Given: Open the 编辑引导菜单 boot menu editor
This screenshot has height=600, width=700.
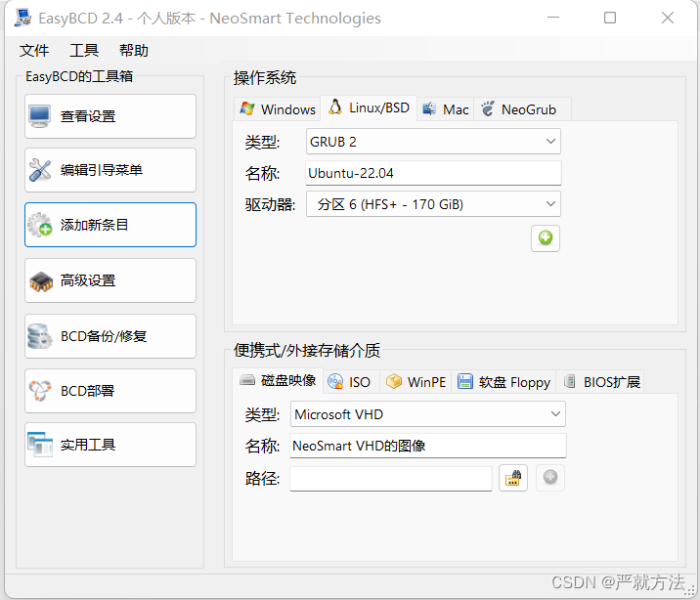Looking at the screenshot, I should (x=110, y=170).
